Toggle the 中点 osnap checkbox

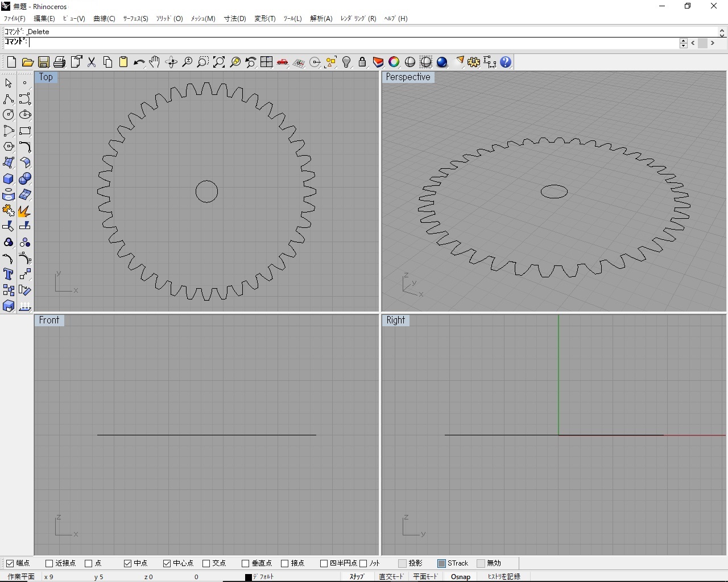127,563
